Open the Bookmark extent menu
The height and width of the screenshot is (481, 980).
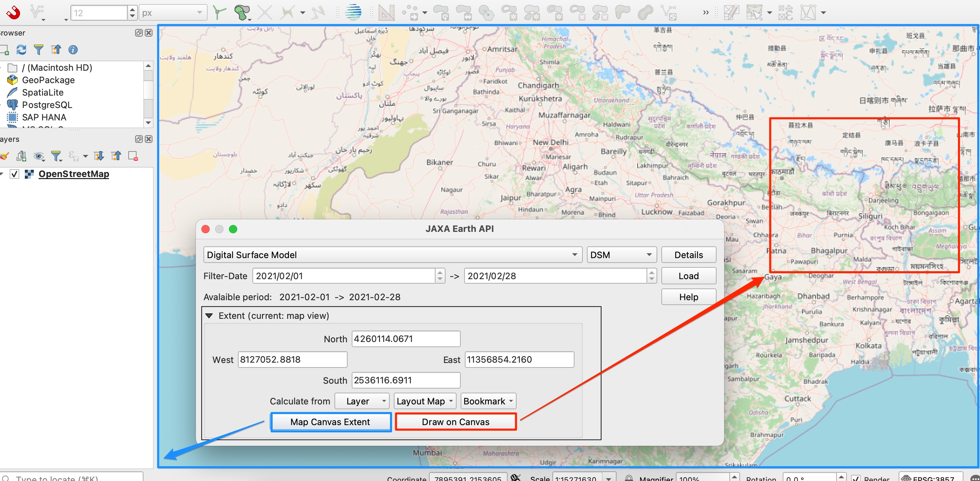pos(488,401)
